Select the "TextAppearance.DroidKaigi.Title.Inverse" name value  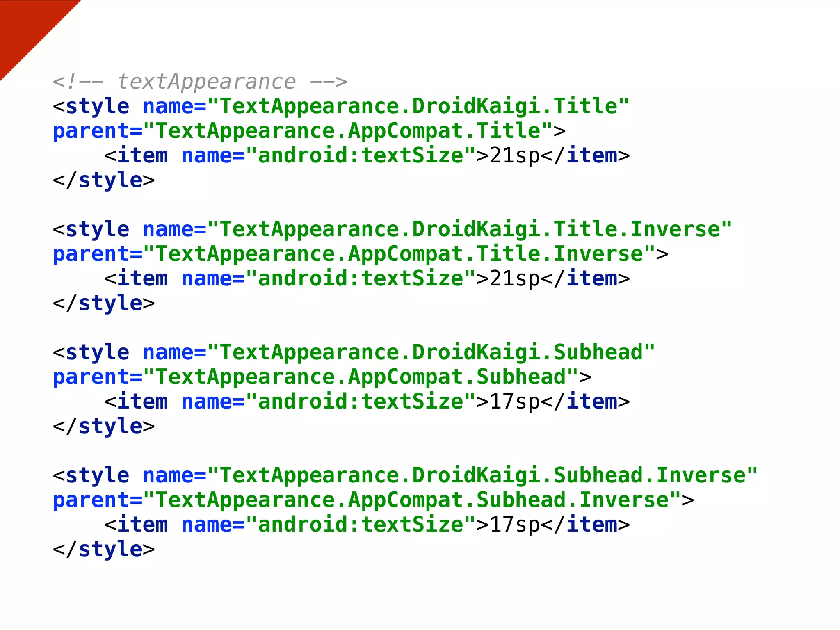(x=469, y=229)
